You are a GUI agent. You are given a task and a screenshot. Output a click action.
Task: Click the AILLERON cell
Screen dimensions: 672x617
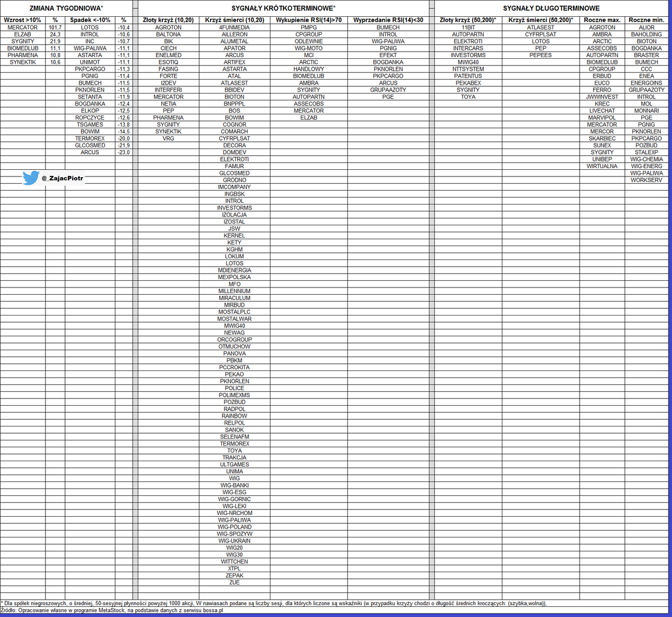tap(235, 34)
